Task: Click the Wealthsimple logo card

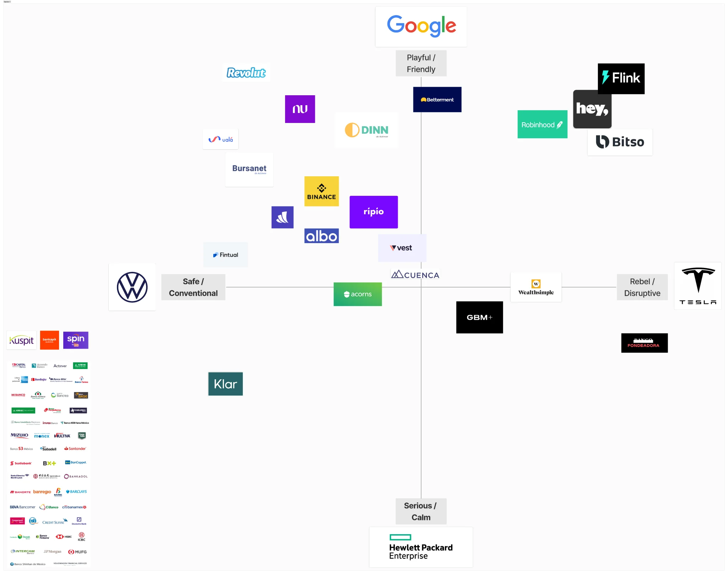Action: click(536, 287)
